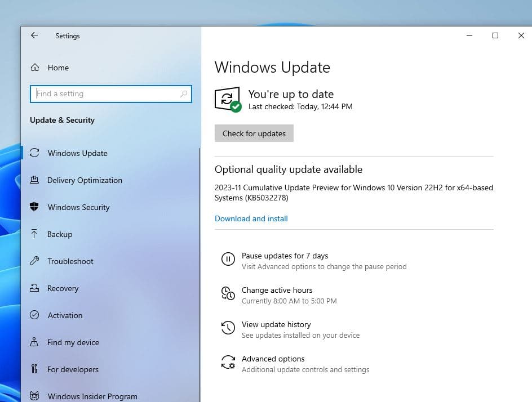The width and height of the screenshot is (532, 402).
Task: Click the pause icon for updates
Action: click(x=228, y=259)
